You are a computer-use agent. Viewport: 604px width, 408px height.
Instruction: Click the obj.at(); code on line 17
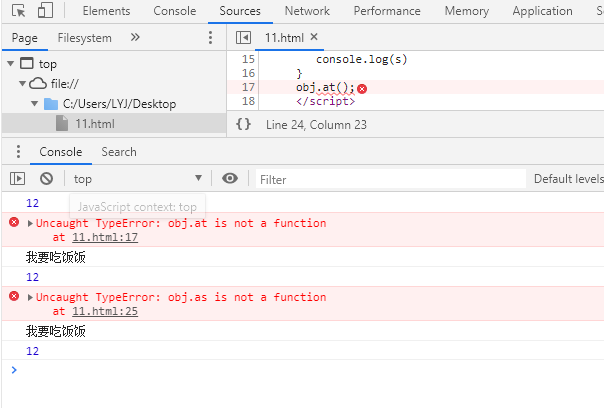click(325, 87)
